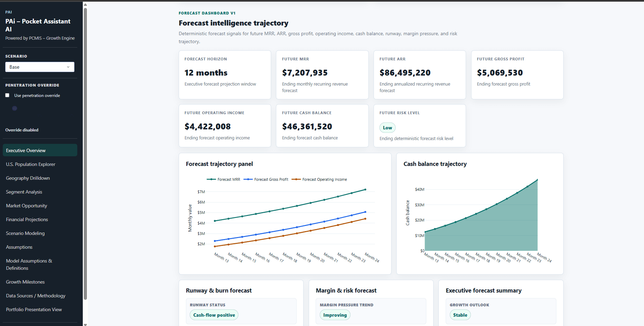Click the $46,361,520 cash balance value
Viewport: 644px width, 326px height.
[x=307, y=127]
